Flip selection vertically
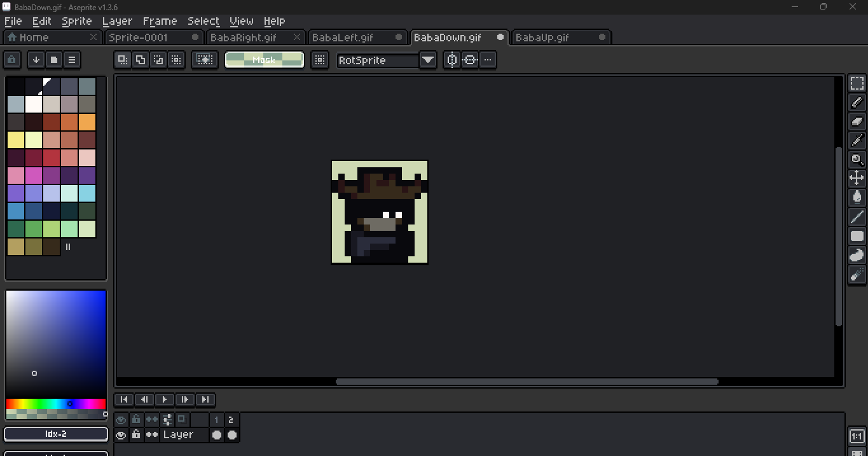The height and width of the screenshot is (456, 868). 470,60
